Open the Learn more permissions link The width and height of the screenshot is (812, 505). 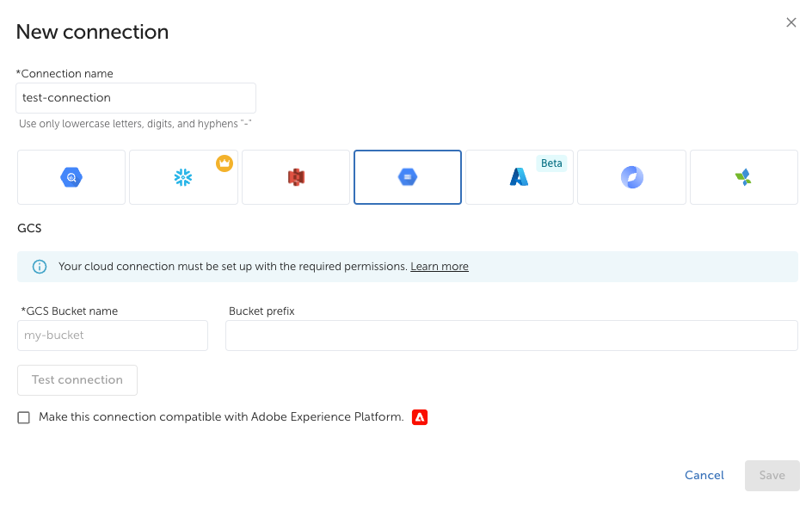coord(440,267)
